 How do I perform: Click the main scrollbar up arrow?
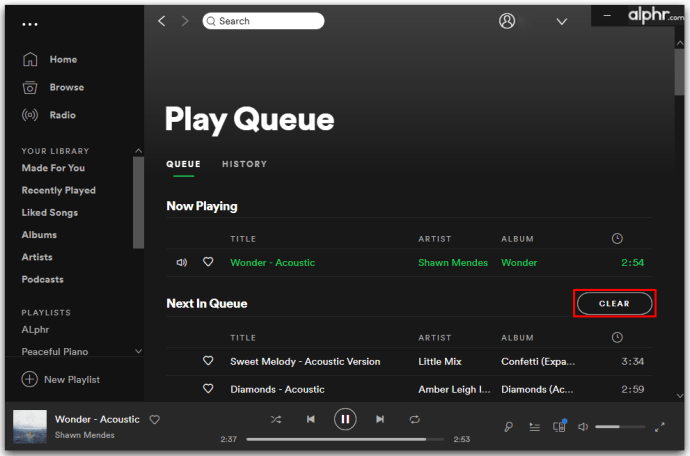(x=680, y=43)
